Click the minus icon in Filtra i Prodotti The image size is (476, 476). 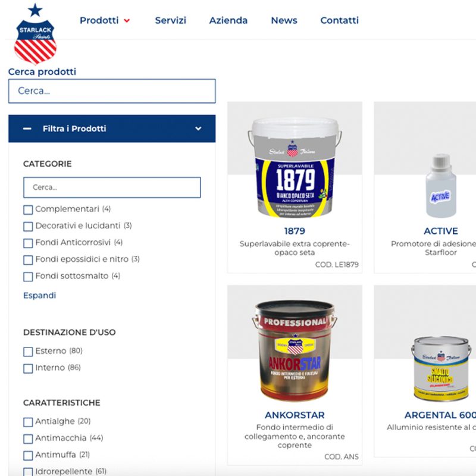coord(27,129)
